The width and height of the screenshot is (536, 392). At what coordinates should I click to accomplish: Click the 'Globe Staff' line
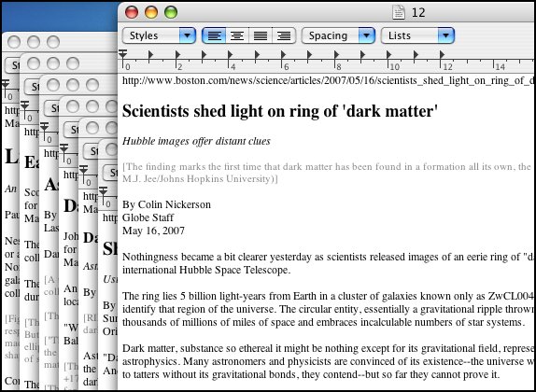coord(148,217)
